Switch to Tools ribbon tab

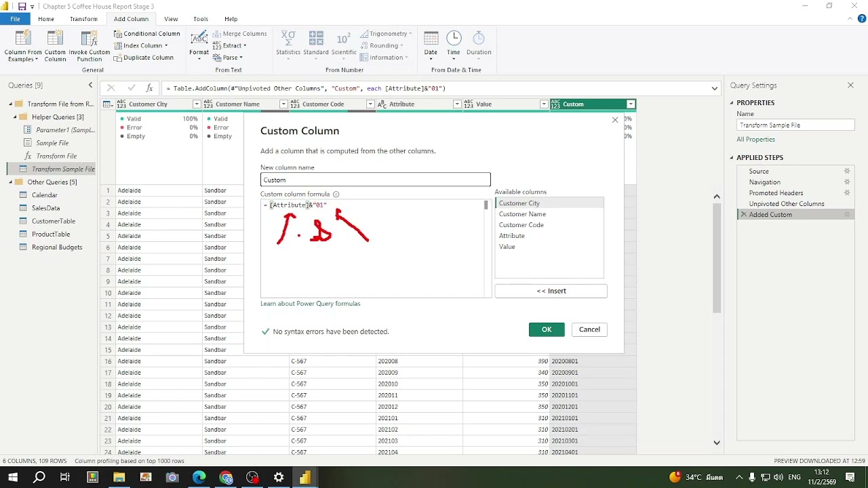pos(200,19)
